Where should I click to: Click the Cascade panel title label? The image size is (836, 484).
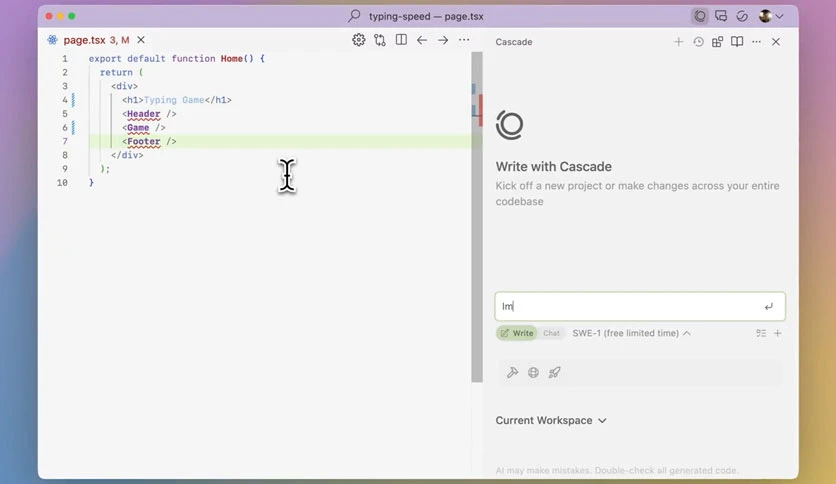(513, 42)
